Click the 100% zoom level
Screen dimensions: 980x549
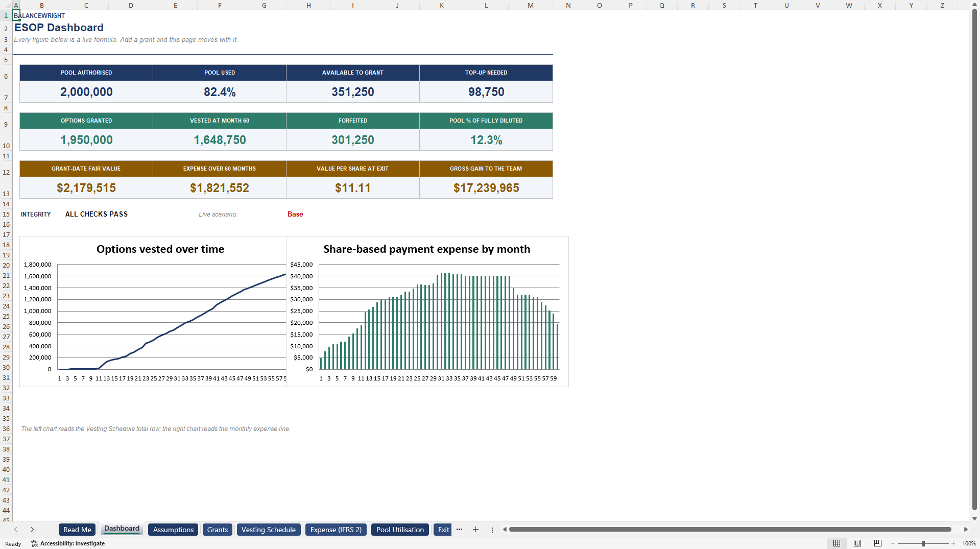(x=969, y=543)
